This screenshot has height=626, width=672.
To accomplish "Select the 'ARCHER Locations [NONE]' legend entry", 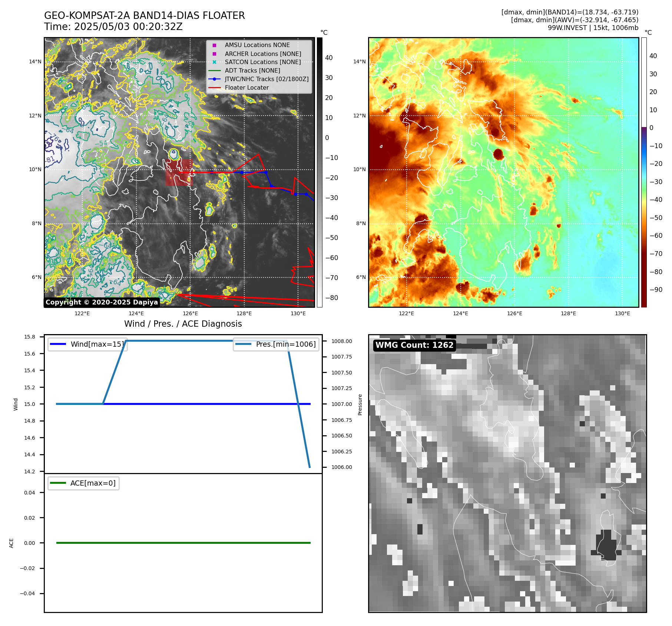I will point(263,54).
